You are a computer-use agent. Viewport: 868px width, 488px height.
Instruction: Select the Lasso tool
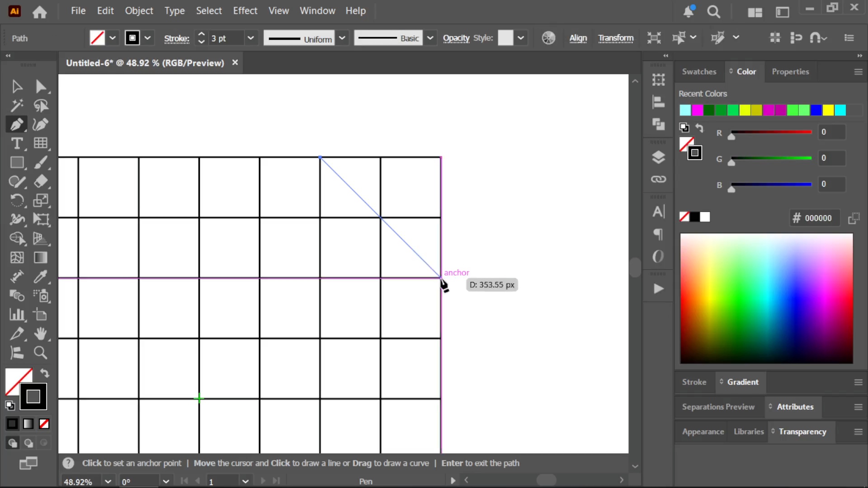(41, 106)
